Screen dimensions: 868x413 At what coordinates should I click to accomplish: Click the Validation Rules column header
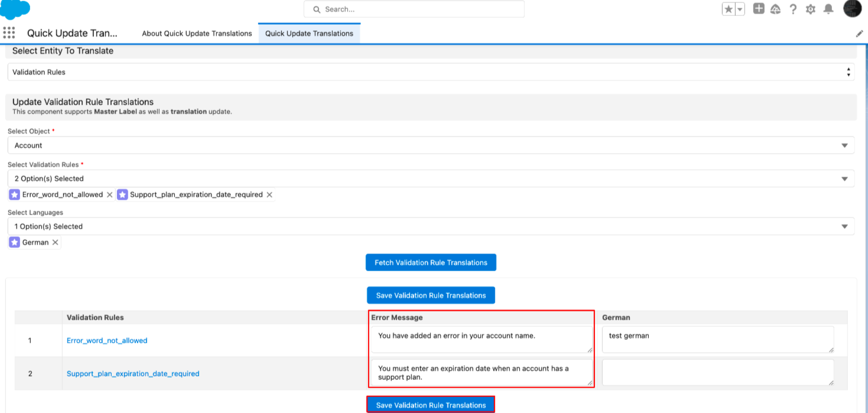pyautogui.click(x=95, y=317)
